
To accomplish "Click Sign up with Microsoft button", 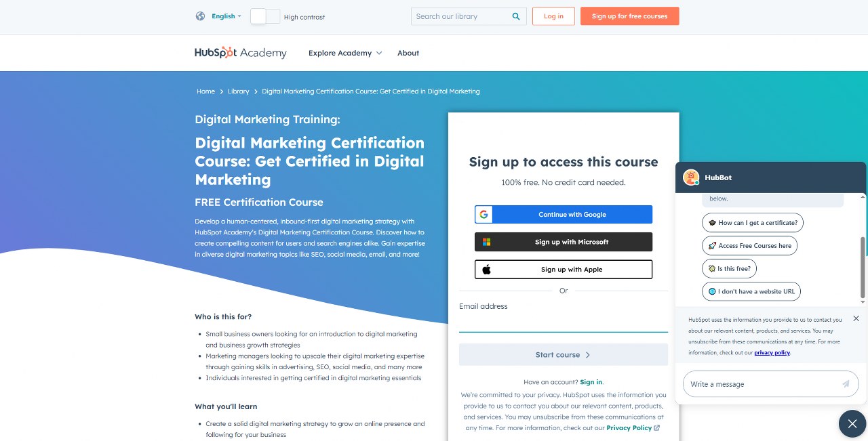I will 564,242.
